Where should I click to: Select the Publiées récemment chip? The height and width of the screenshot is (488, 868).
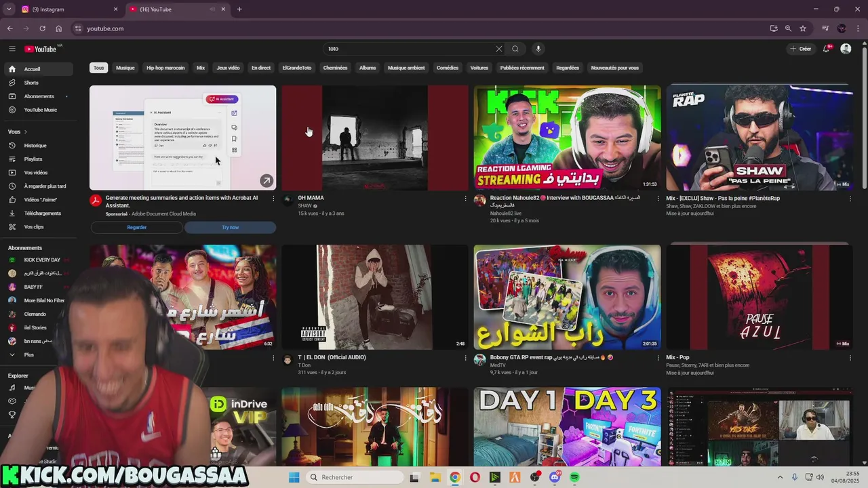[522, 68]
